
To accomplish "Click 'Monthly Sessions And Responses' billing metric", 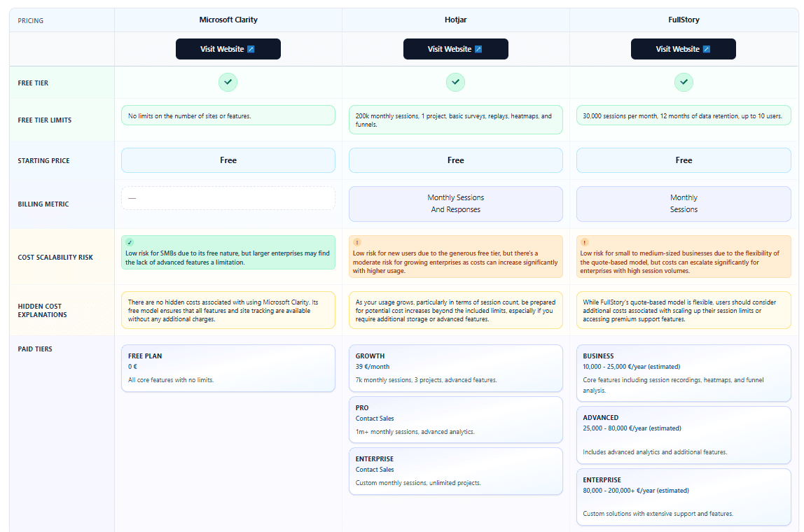I will pyautogui.click(x=455, y=204).
